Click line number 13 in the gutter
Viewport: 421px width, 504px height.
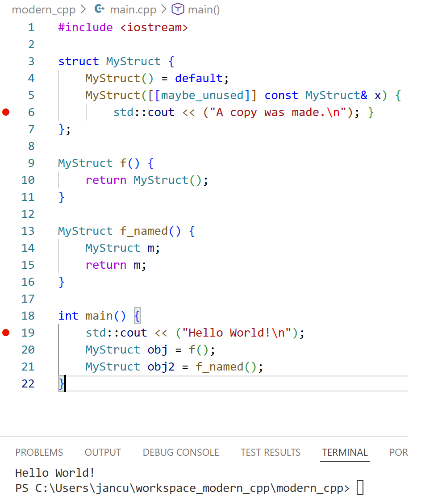pos(28,231)
